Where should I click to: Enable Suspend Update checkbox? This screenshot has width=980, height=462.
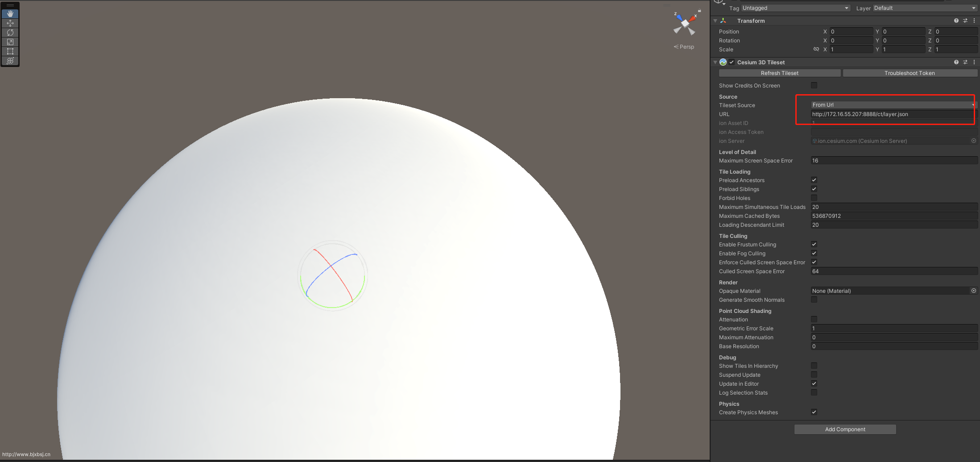(814, 375)
